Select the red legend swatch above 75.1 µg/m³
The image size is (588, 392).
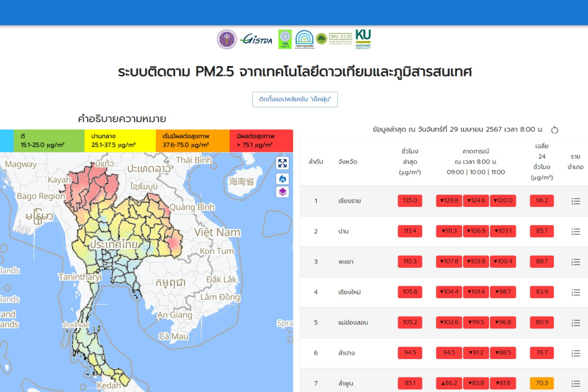pos(261,141)
